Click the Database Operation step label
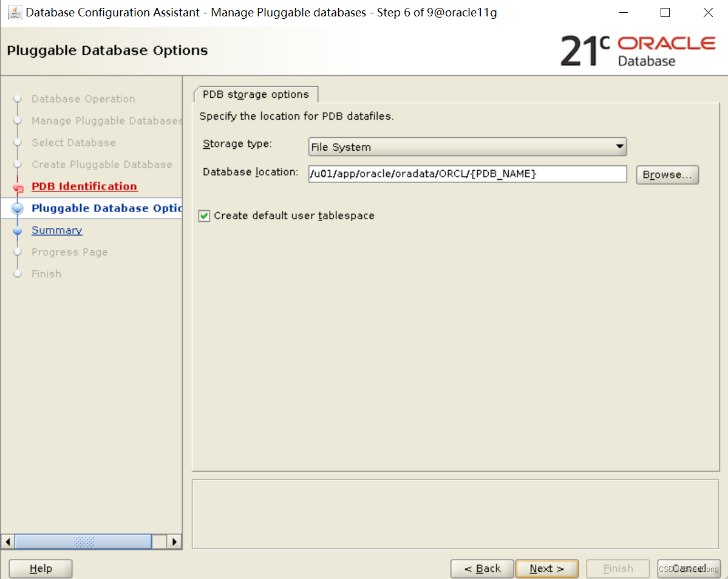Viewport: 728px width, 579px height. click(x=83, y=99)
